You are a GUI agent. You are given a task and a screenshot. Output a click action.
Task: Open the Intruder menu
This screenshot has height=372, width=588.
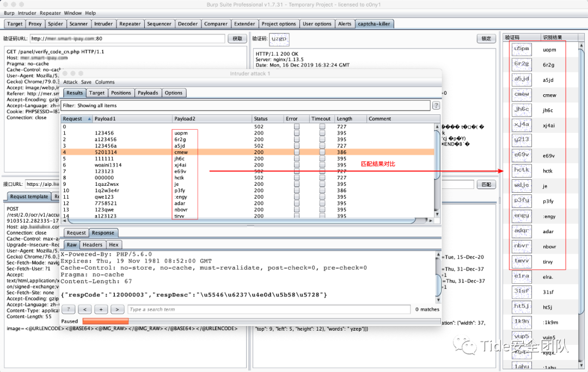(x=27, y=13)
